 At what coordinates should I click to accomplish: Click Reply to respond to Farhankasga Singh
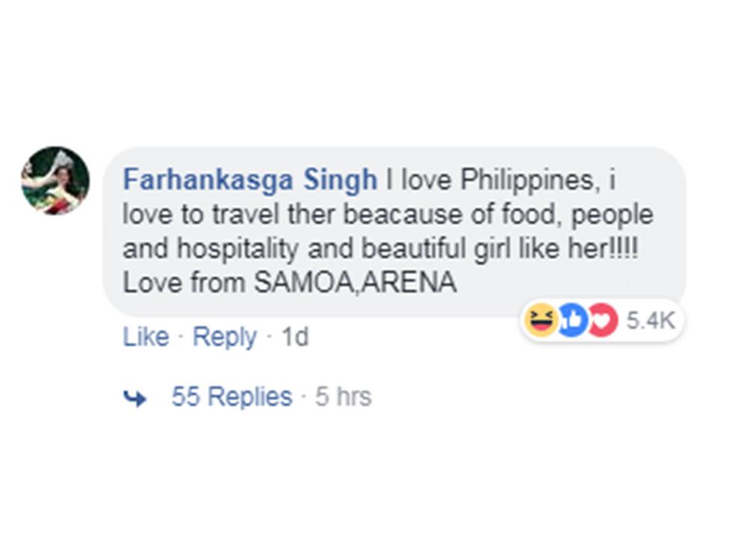point(226,337)
